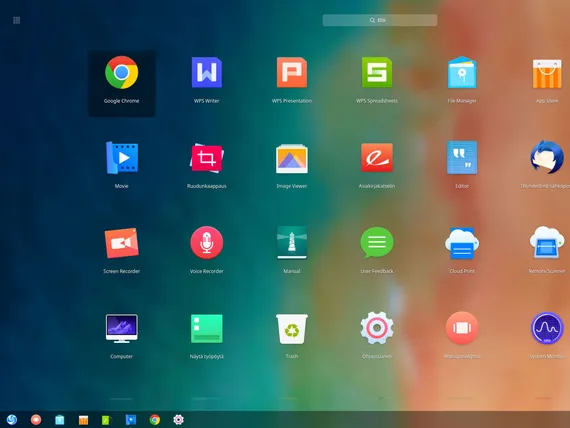Open Computer
This screenshot has width=570, height=428.
(121, 328)
